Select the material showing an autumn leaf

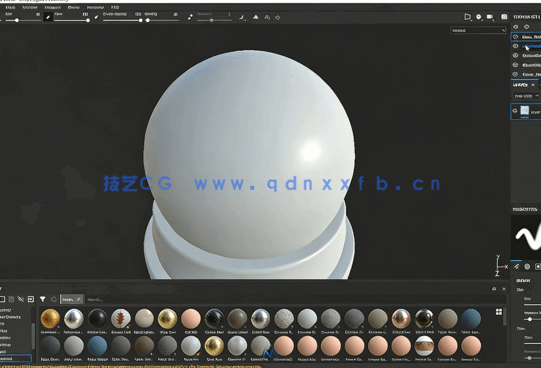coord(120,318)
